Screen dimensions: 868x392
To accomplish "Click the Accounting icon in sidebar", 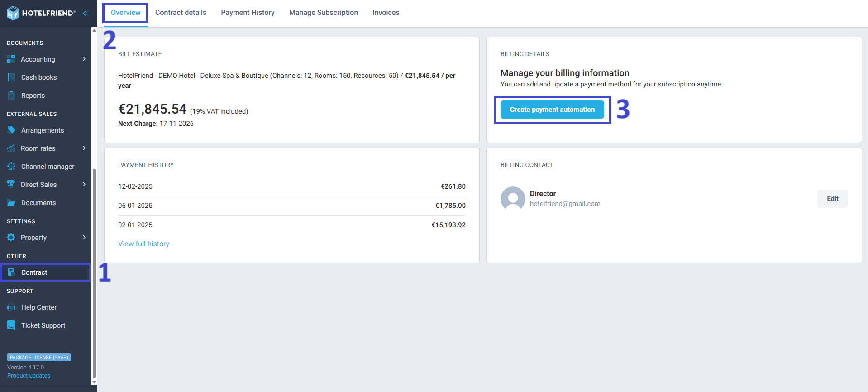I will (11, 59).
